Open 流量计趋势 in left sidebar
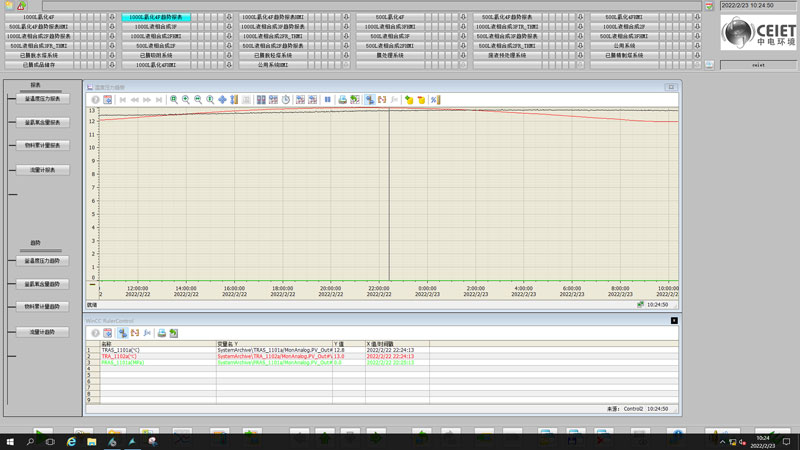This screenshot has height=450, width=800. click(x=42, y=332)
